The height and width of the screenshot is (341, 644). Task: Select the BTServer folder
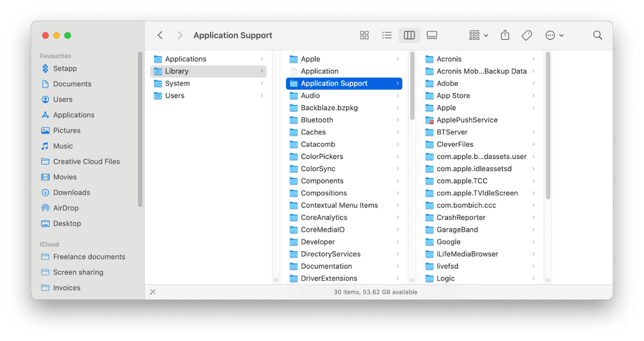click(x=480, y=132)
